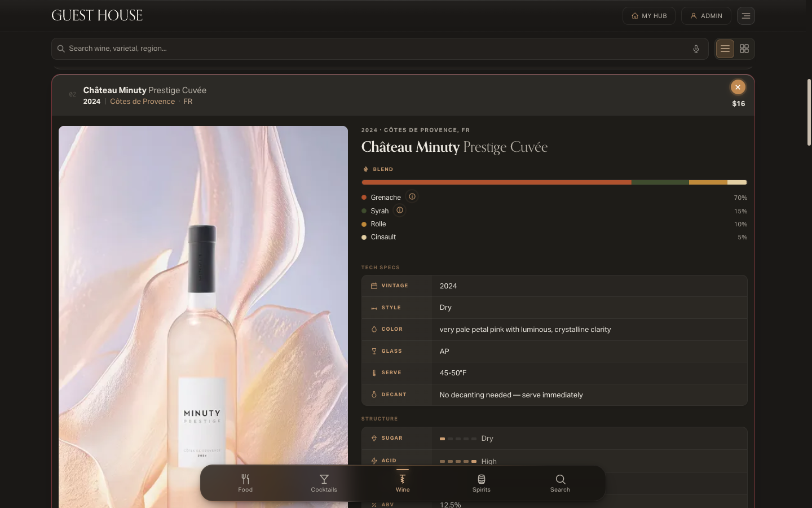Click the page vertical scrollbar
The width and height of the screenshot is (812, 508).
pos(809,113)
